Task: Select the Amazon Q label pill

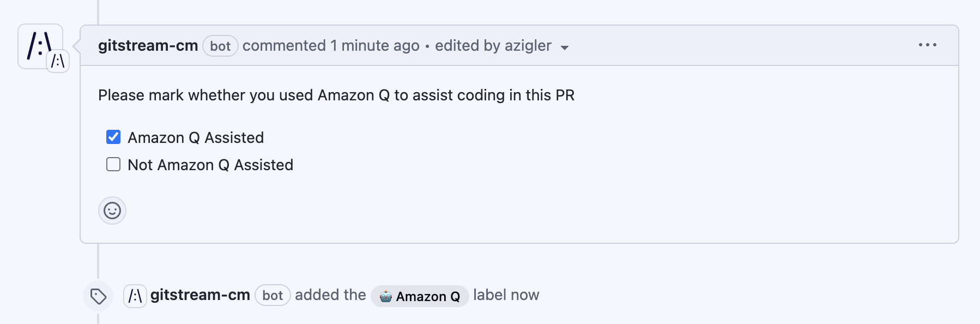Action: pos(420,296)
